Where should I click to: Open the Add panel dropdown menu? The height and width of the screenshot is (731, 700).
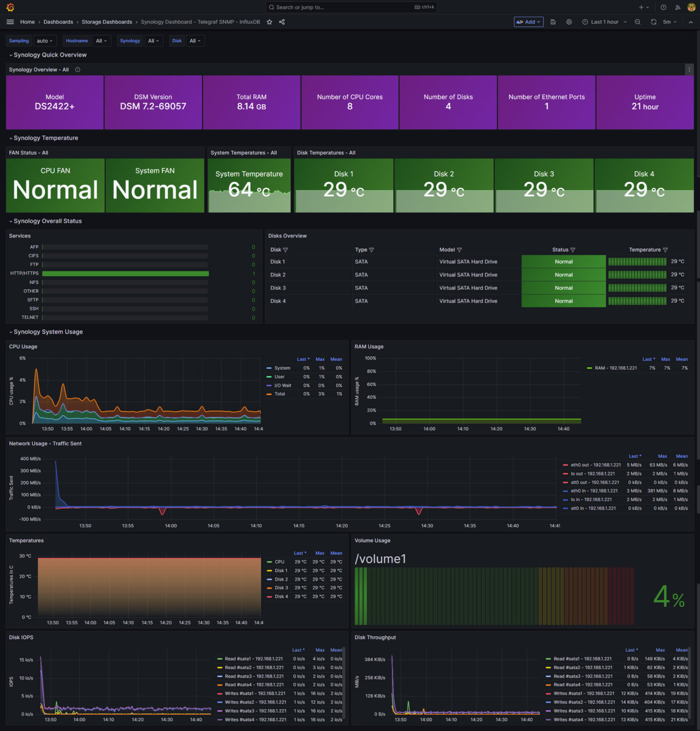528,22
